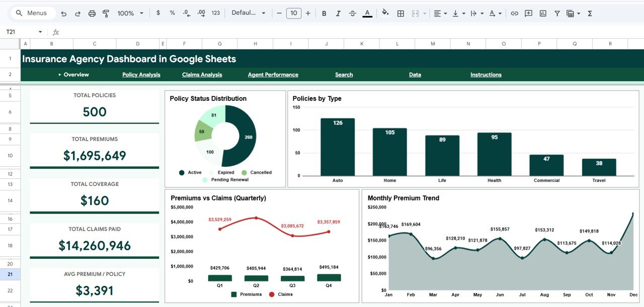Apply bold formatting from the toolbar
Image resolution: width=644 pixels, height=307 pixels.
[x=324, y=13]
